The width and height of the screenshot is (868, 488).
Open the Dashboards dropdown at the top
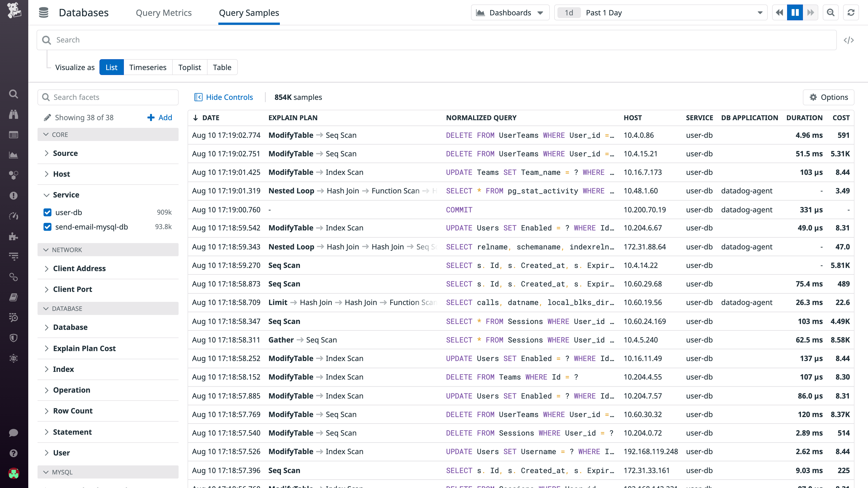point(510,12)
